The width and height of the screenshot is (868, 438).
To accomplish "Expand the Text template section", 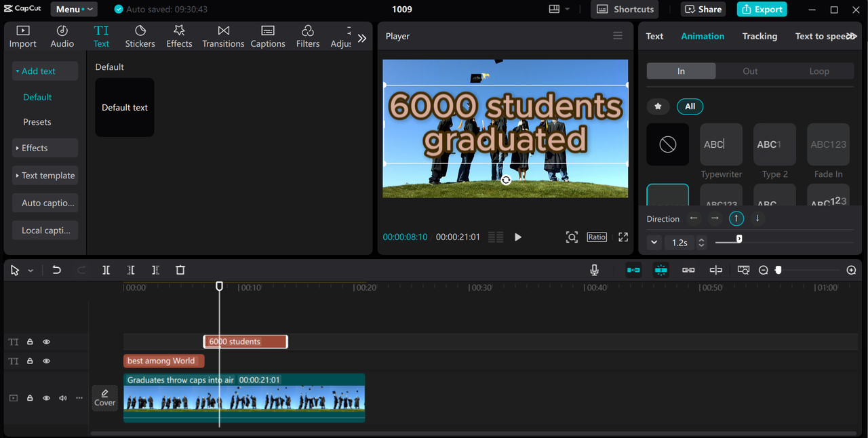I will 45,176.
